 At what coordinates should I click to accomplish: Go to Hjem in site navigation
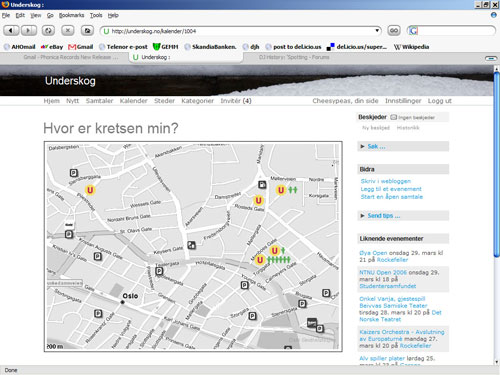[52, 101]
